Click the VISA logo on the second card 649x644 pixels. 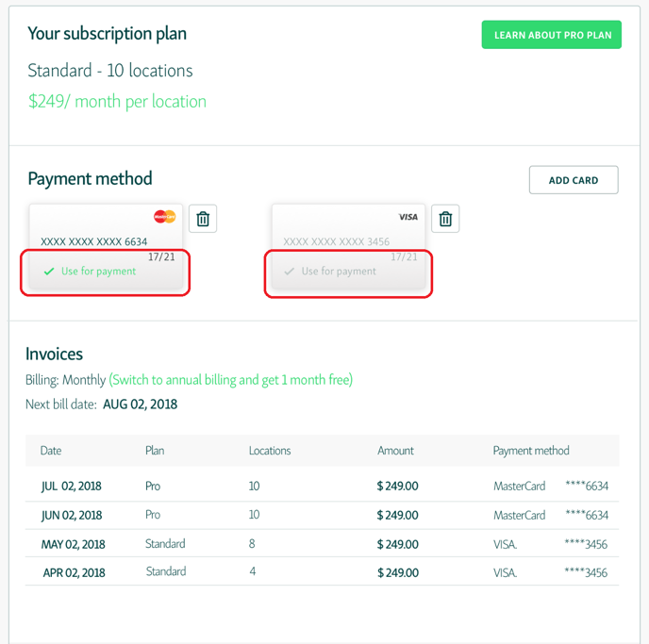[408, 217]
